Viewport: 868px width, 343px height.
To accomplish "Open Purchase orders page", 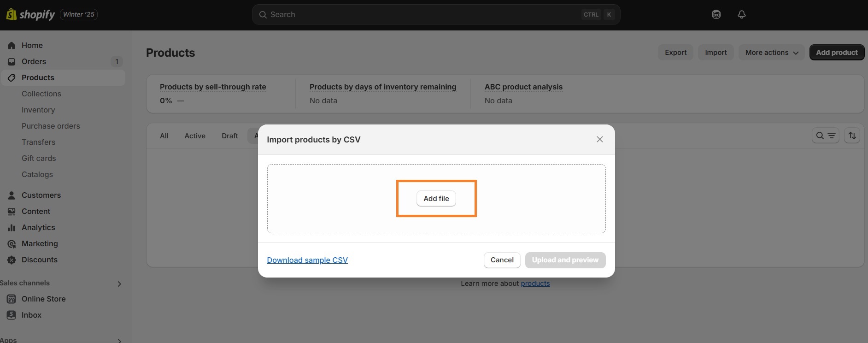I will coord(51,126).
